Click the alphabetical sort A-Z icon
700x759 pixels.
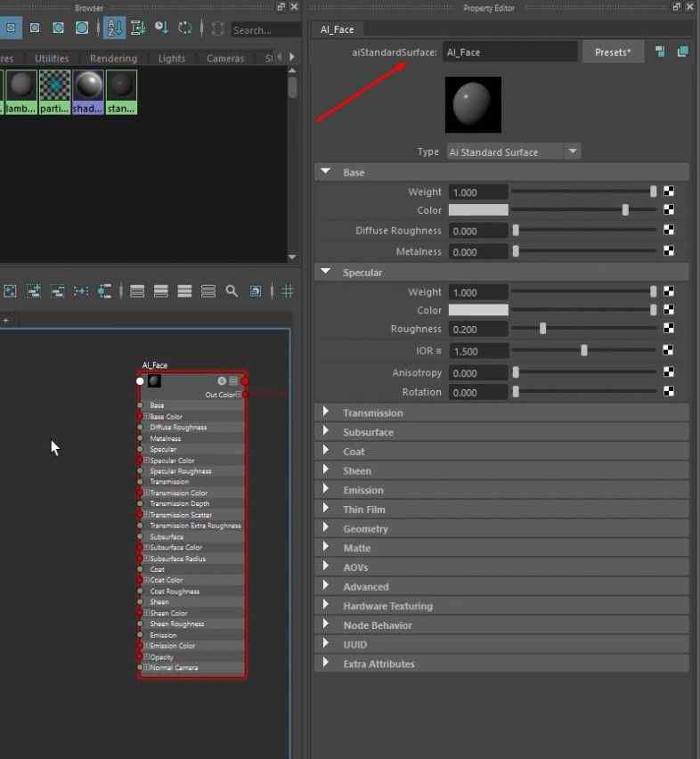pos(115,29)
